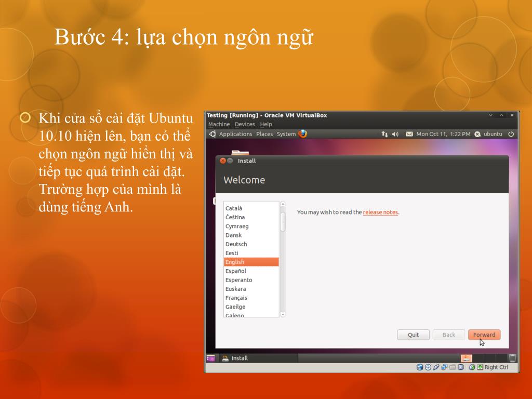
Task: Click the optical CD drive icon in status bar
Action: click(428, 367)
